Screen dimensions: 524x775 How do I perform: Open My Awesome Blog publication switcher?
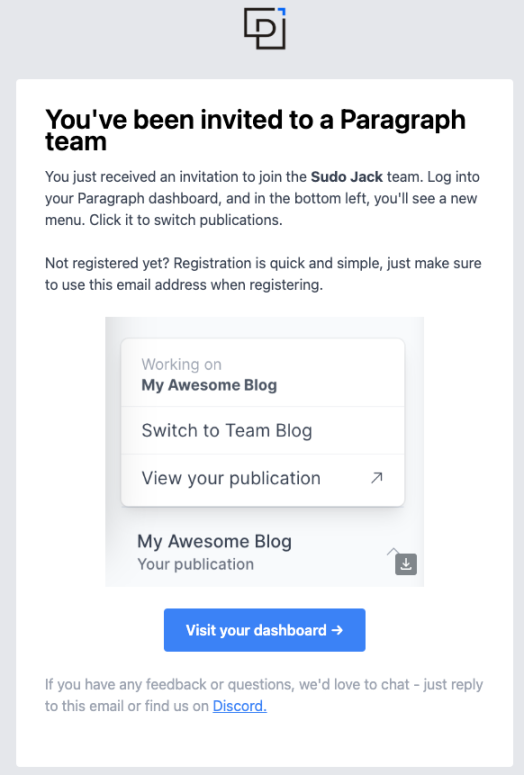(x=264, y=552)
